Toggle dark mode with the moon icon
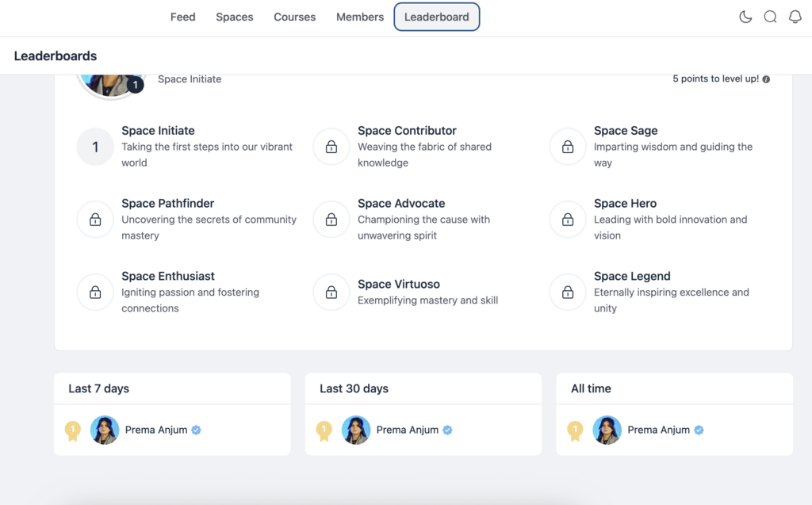The width and height of the screenshot is (812, 505). coord(745,17)
